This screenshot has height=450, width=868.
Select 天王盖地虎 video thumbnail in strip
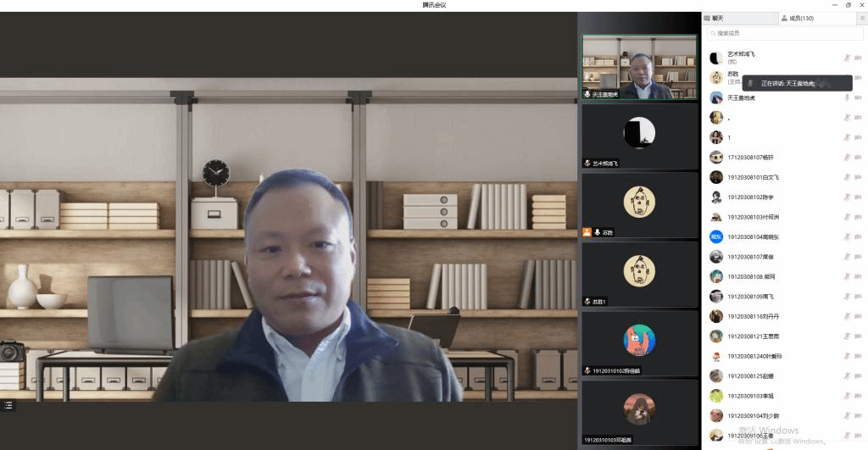pyautogui.click(x=640, y=67)
